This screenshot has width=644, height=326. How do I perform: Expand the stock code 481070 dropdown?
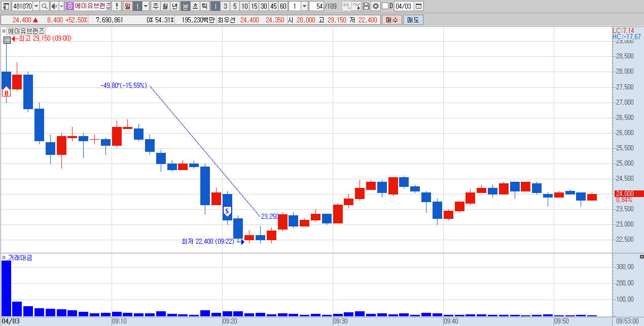click(36, 6)
